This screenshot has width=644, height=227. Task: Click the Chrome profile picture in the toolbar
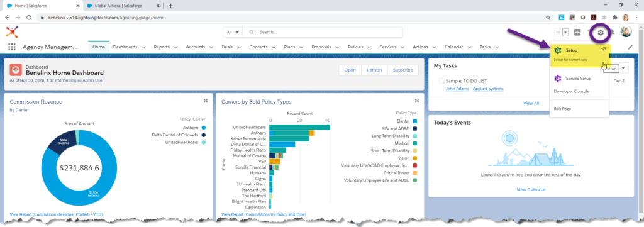click(x=626, y=18)
